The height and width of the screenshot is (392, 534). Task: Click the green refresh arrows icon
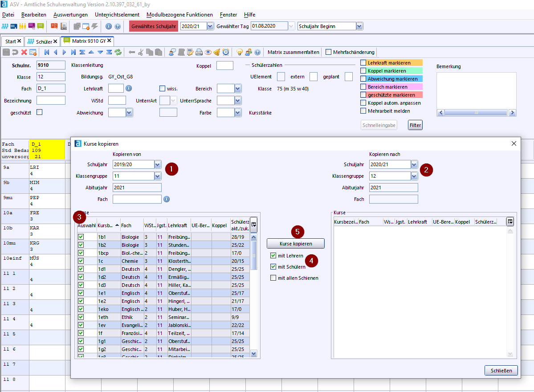pos(118,52)
